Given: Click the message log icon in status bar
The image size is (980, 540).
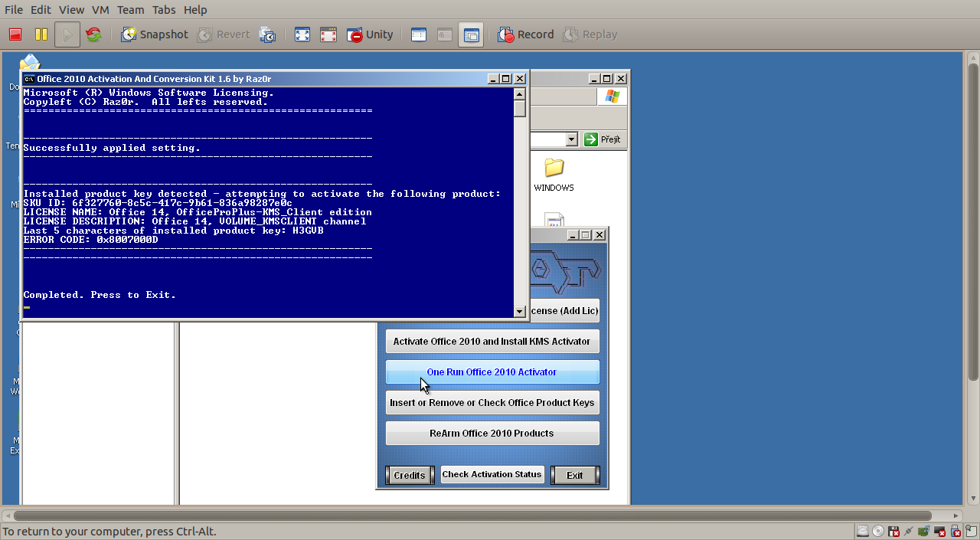Looking at the screenshot, I should coord(971,531).
